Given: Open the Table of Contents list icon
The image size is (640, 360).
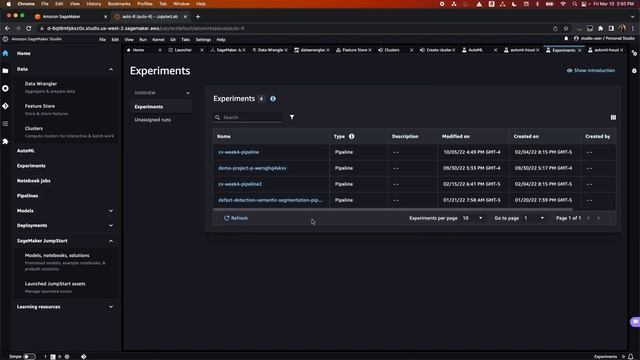Looking at the screenshot, I should coord(5,123).
